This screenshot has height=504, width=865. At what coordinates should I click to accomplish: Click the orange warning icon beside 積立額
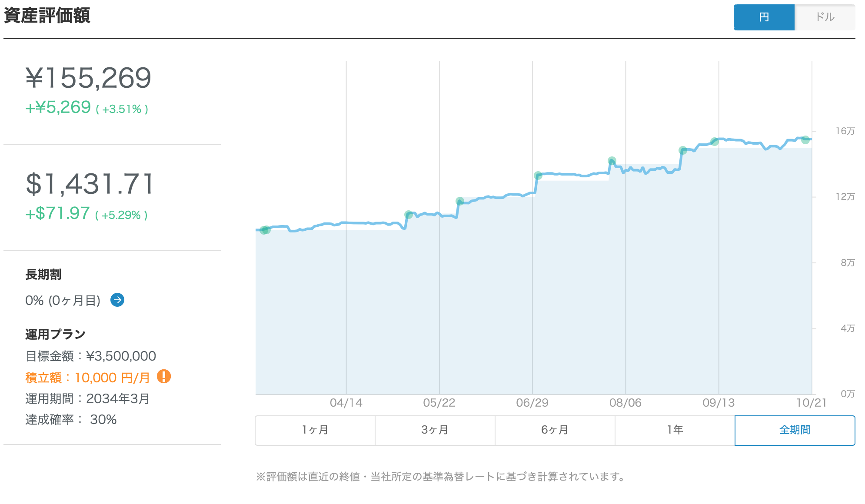click(164, 376)
